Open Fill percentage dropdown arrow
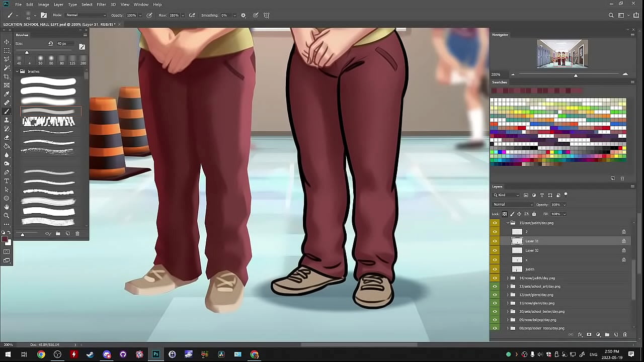The image size is (644, 362). (x=565, y=214)
